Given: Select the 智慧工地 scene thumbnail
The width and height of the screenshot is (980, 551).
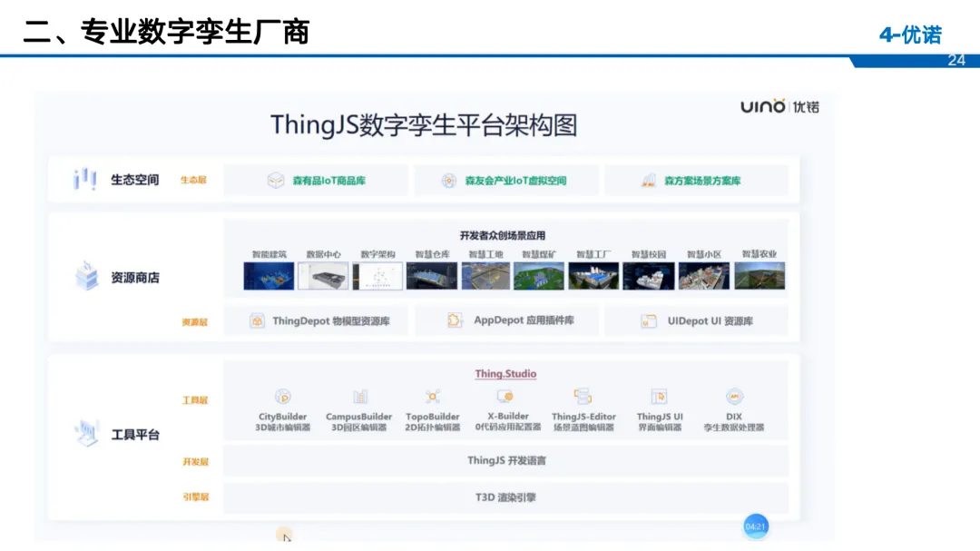Looking at the screenshot, I should (485, 276).
